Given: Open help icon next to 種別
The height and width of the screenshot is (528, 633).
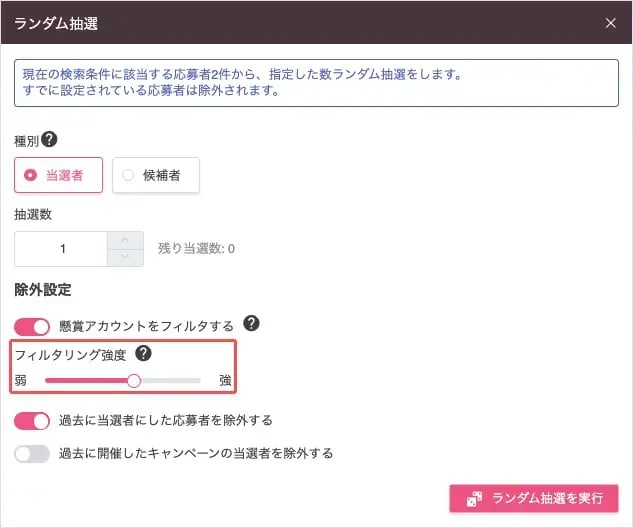Looking at the screenshot, I should point(49,140).
